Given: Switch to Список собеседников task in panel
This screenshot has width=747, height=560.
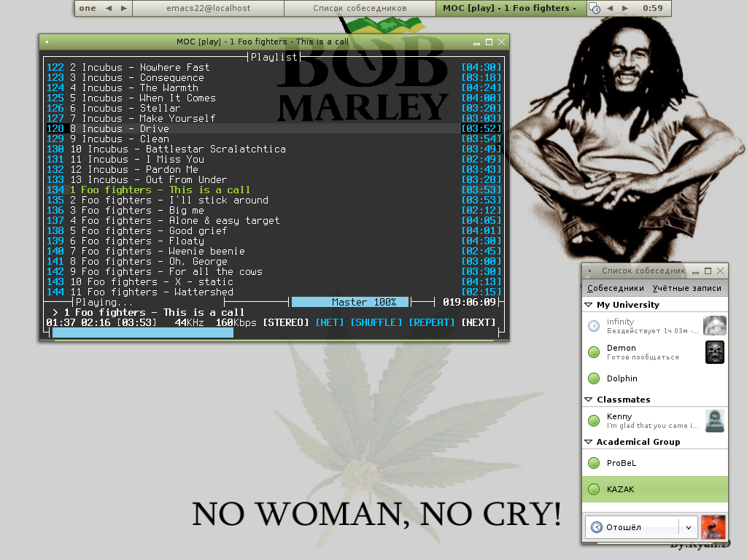Looking at the screenshot, I should tap(360, 8).
